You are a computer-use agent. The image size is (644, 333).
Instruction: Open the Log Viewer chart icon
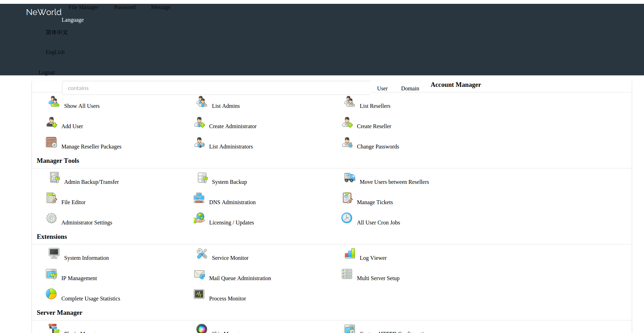click(x=350, y=254)
